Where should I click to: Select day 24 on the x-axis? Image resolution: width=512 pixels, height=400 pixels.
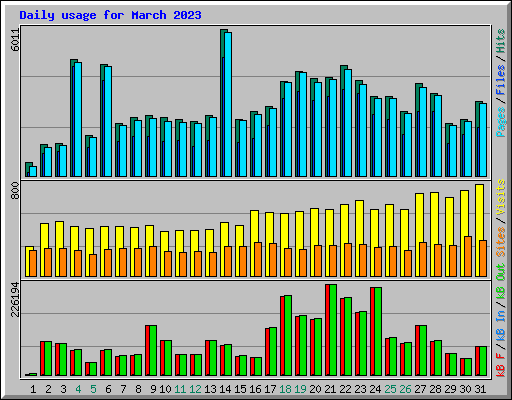(x=376, y=389)
